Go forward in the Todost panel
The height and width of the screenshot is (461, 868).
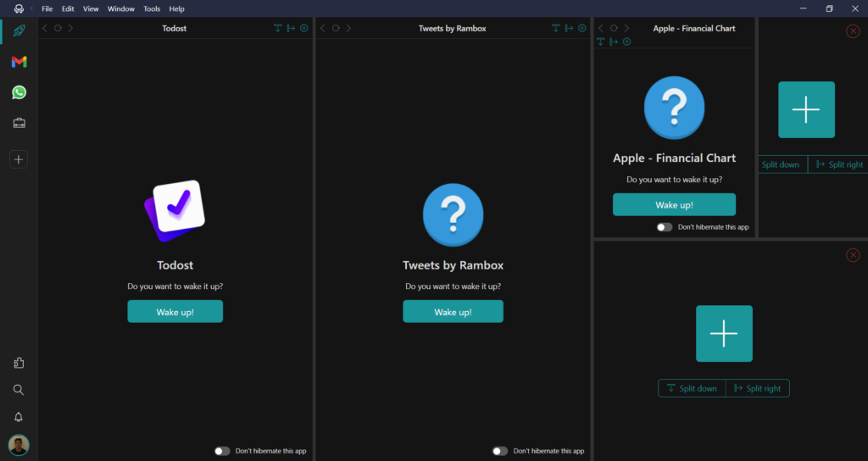(x=70, y=28)
